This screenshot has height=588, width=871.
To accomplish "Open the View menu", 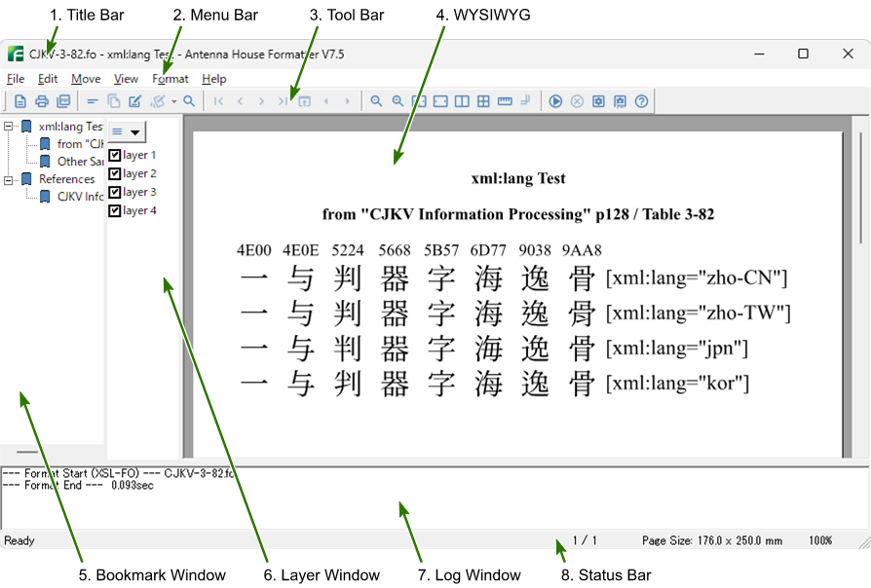I will (126, 79).
